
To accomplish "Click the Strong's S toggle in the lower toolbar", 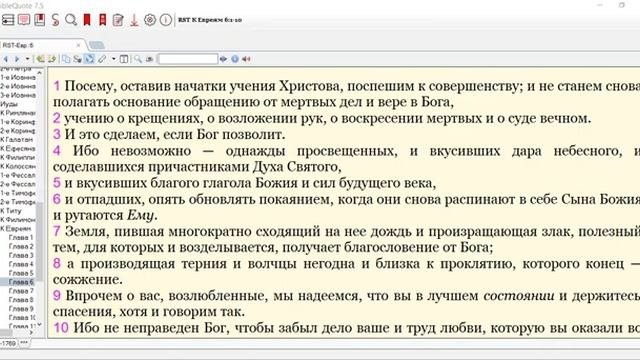I will (77, 59).
